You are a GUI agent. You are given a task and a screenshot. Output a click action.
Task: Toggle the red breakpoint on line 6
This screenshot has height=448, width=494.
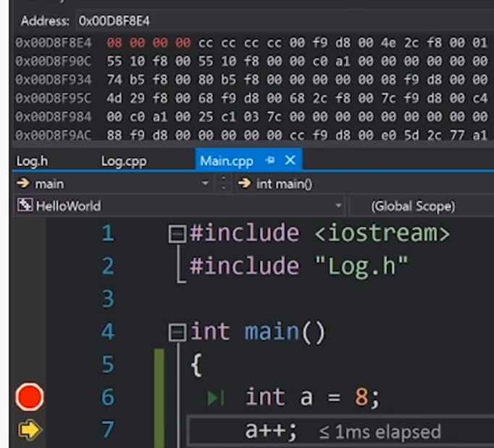(30, 397)
